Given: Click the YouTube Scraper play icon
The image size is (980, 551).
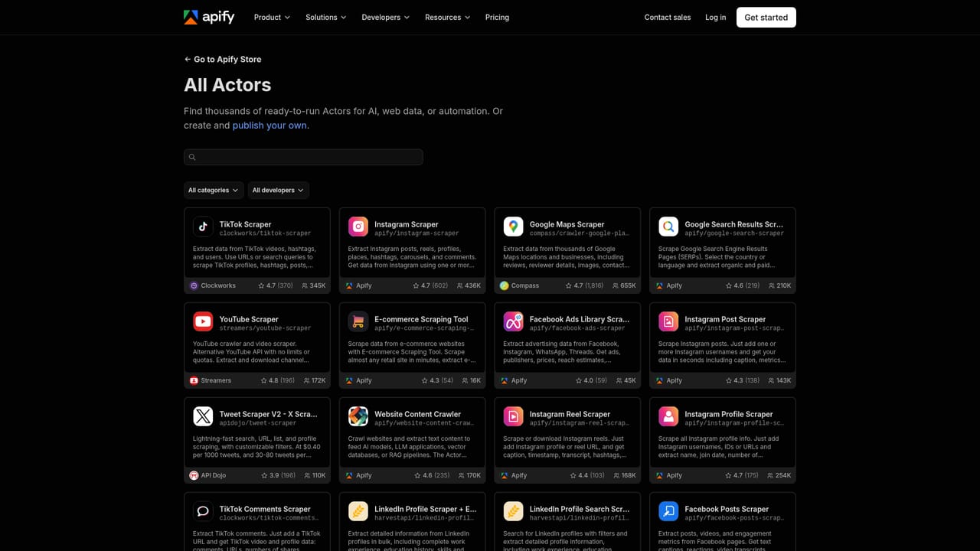Looking at the screenshot, I should pos(203,321).
